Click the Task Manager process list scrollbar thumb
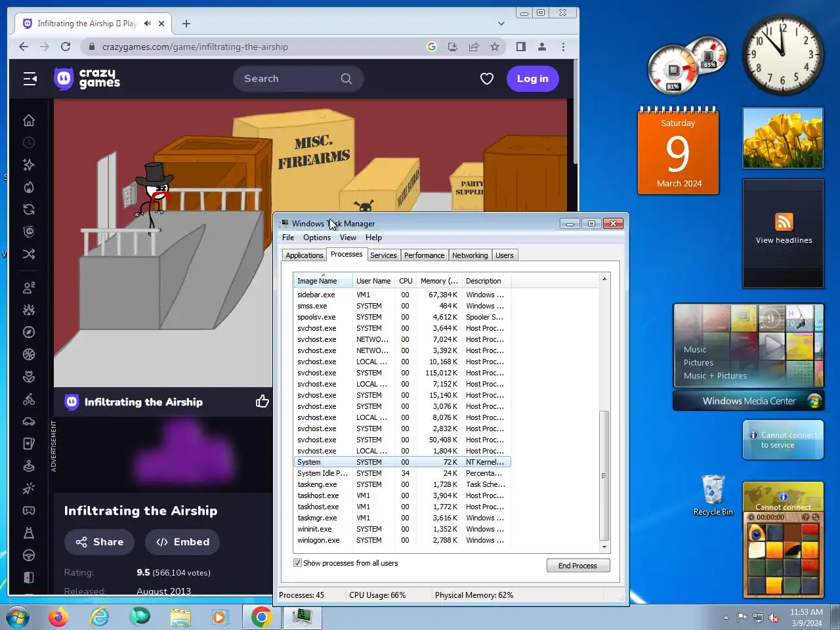840x630 pixels. (604, 476)
